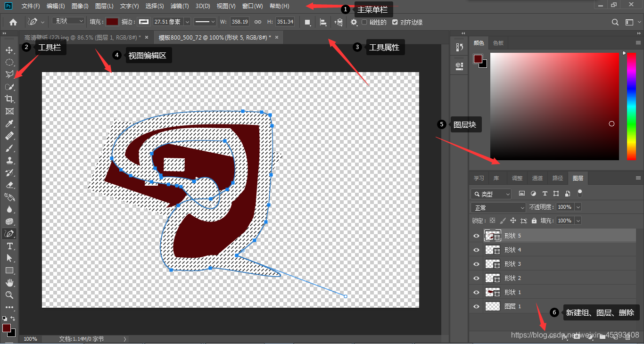
Task: Select the Blur tool
Action: 9,209
